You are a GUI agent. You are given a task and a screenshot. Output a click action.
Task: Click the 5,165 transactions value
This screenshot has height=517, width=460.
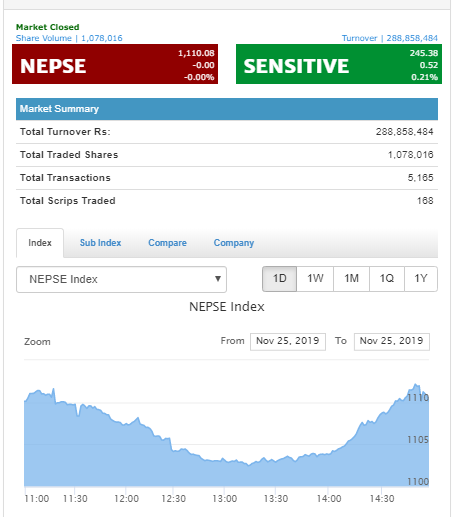pyautogui.click(x=420, y=178)
